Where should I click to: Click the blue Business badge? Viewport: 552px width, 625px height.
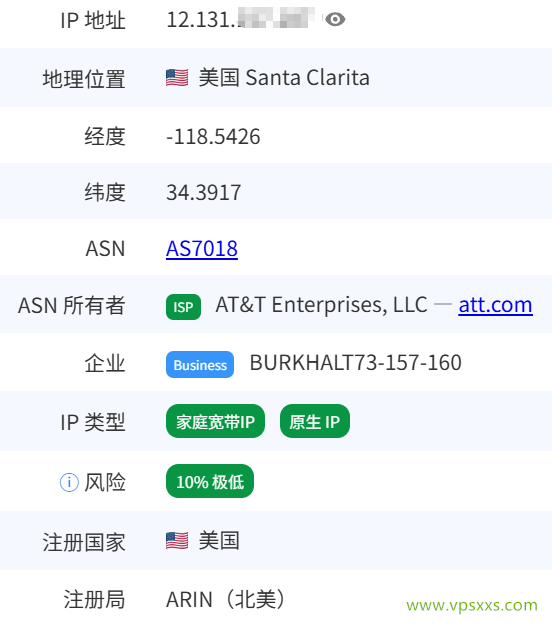click(200, 364)
